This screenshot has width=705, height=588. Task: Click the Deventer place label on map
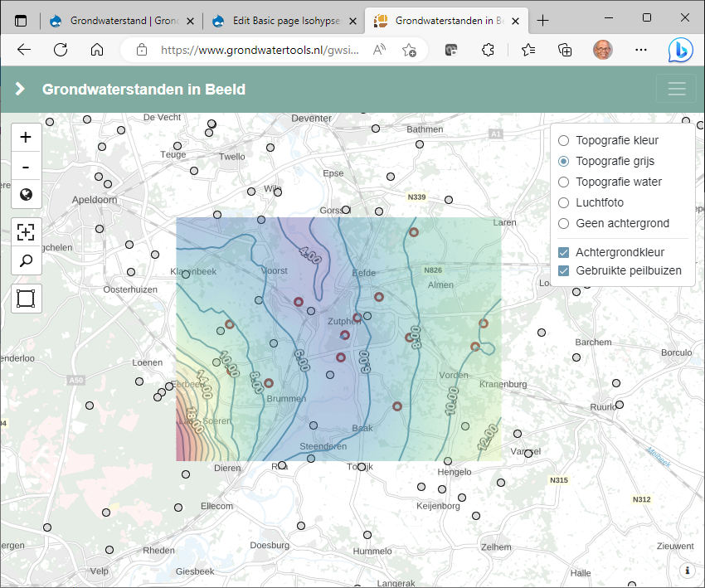click(x=311, y=119)
